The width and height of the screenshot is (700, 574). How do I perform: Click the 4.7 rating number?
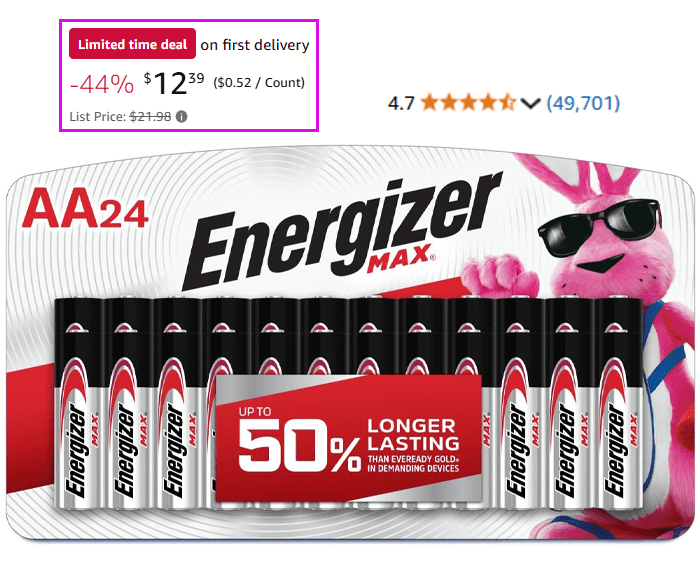[x=401, y=104]
